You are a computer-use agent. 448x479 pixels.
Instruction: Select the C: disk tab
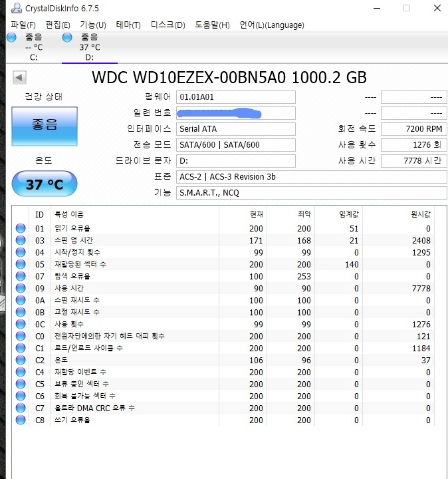[34, 47]
